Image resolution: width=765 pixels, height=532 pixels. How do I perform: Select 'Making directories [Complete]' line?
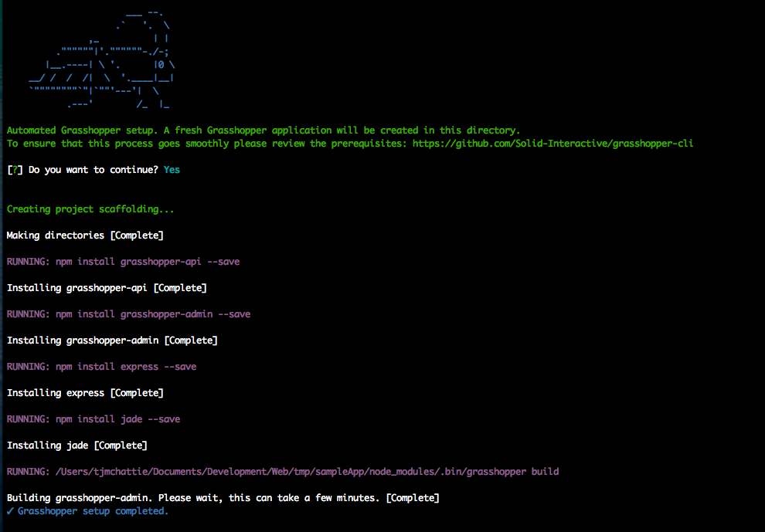[85, 236]
